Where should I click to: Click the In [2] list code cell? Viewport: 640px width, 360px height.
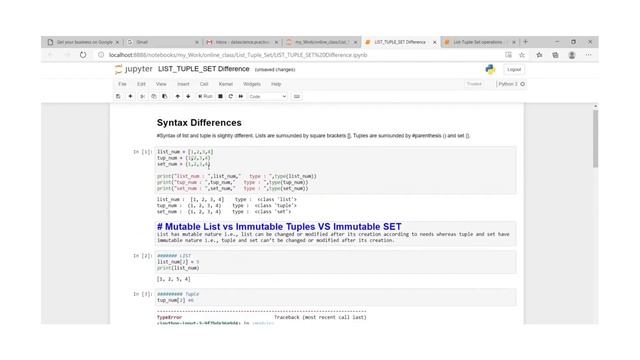336,262
